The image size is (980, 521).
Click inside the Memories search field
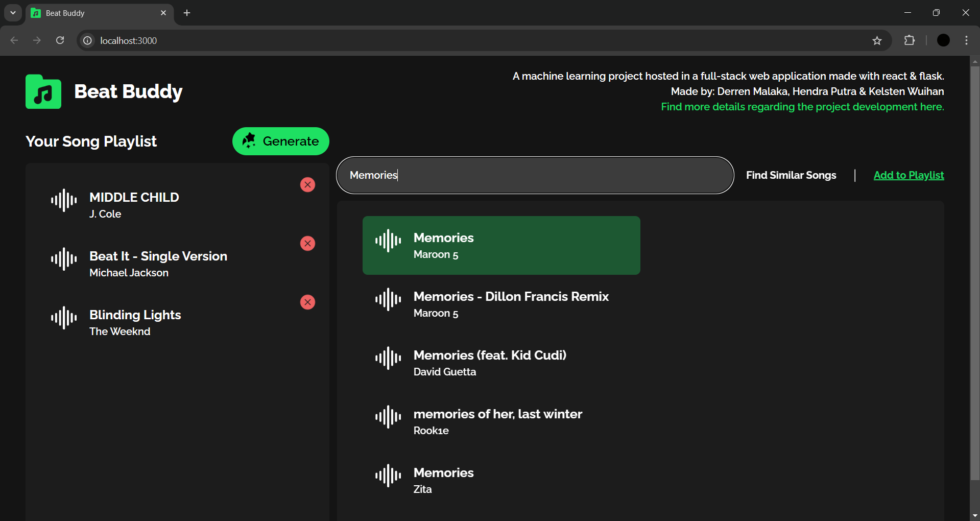(x=534, y=175)
